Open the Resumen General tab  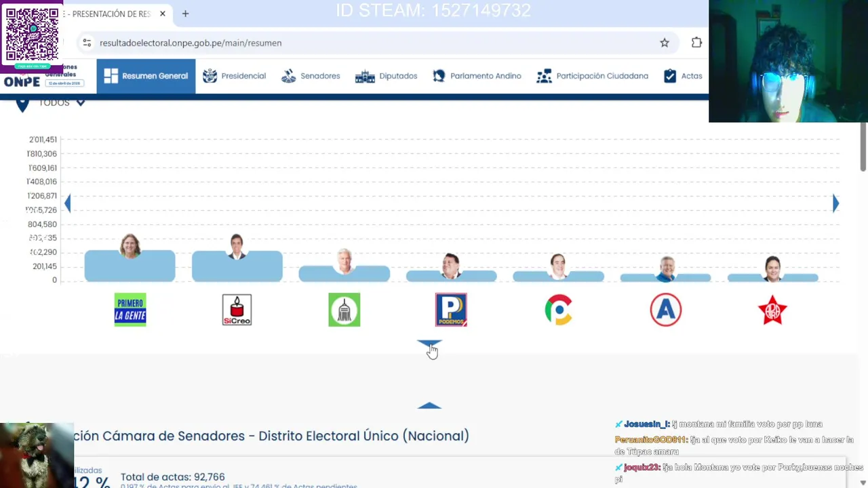point(146,76)
